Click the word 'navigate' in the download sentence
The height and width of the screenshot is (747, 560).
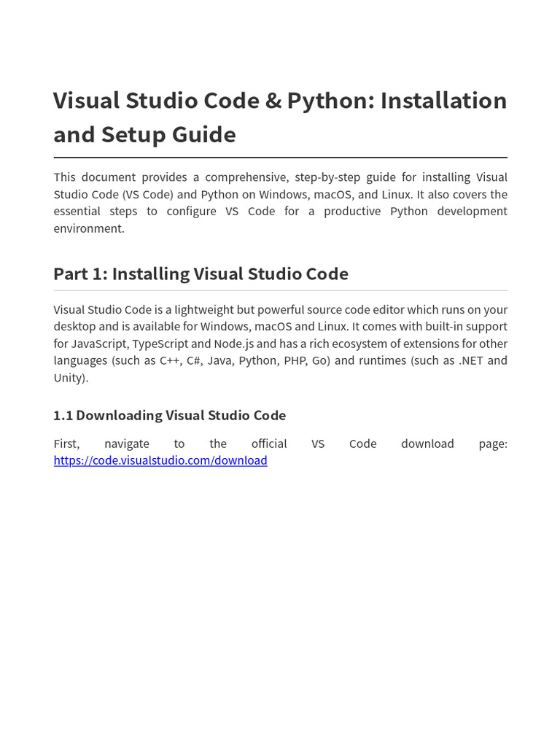127,444
